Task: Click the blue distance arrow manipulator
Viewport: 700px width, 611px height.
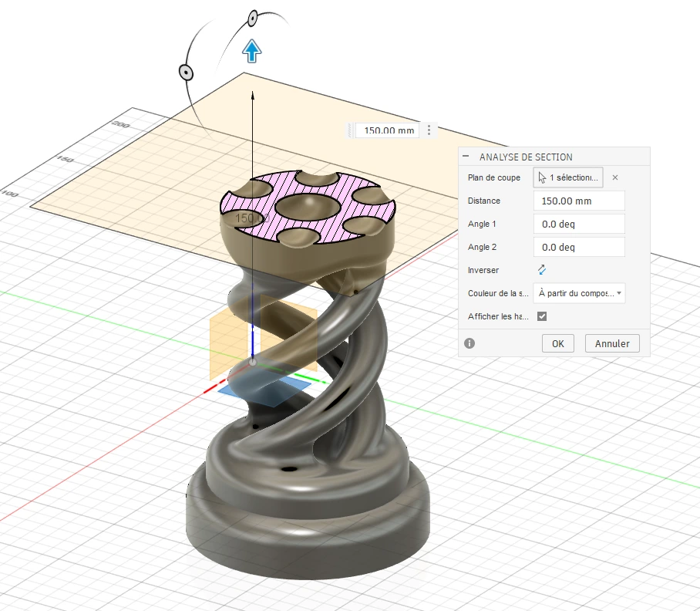Action: coord(252,52)
